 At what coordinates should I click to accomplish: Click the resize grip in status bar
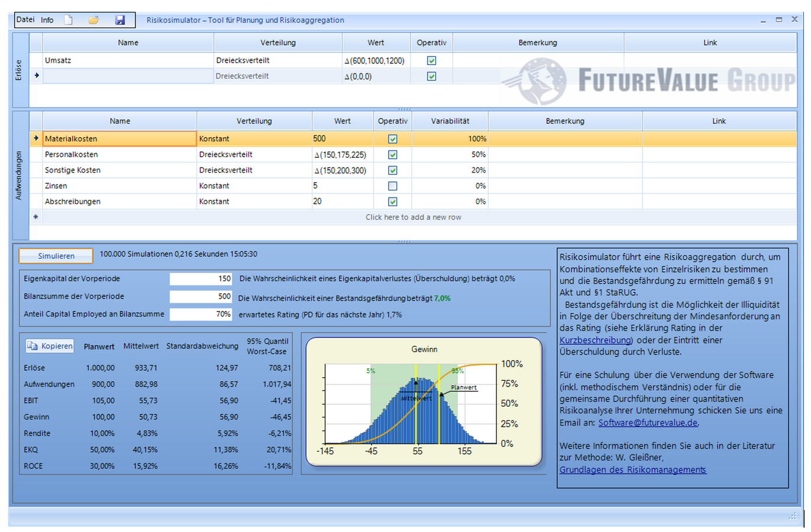click(x=792, y=517)
